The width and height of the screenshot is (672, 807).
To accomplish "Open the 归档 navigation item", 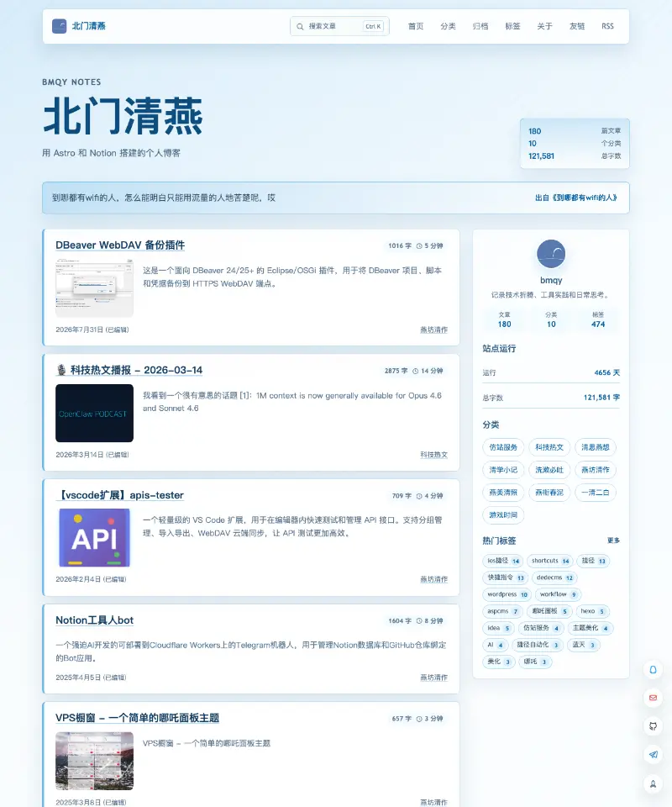I will [480, 26].
